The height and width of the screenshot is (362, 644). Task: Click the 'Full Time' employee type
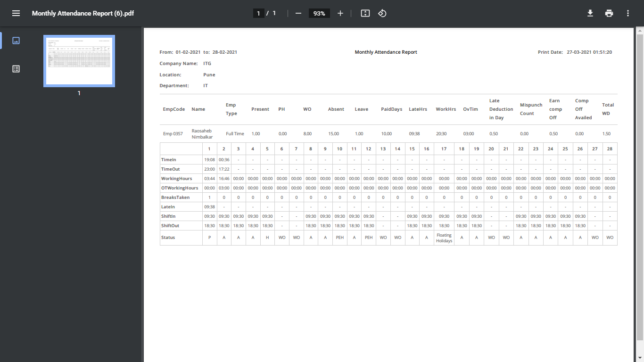(x=235, y=134)
